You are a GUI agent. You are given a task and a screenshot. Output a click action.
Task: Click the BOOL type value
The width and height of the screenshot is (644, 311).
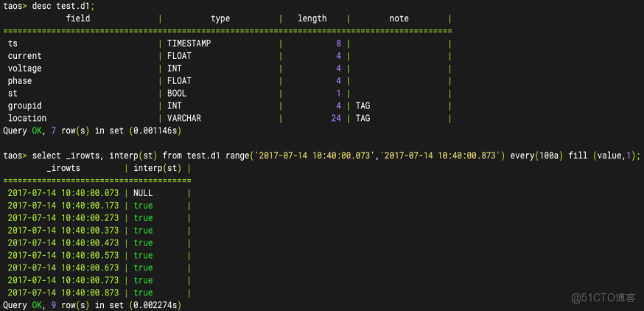pos(177,94)
